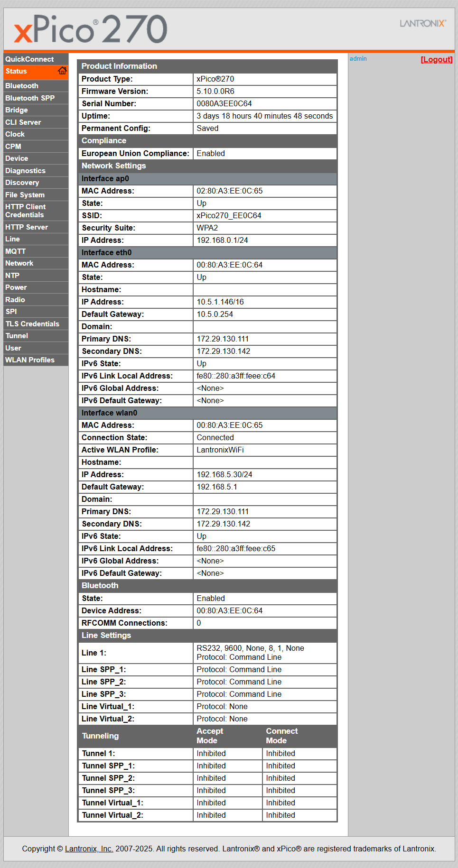Click the ap0 IP address 192.168.0.1/24
Screen dimensions: 458x868
point(222,240)
